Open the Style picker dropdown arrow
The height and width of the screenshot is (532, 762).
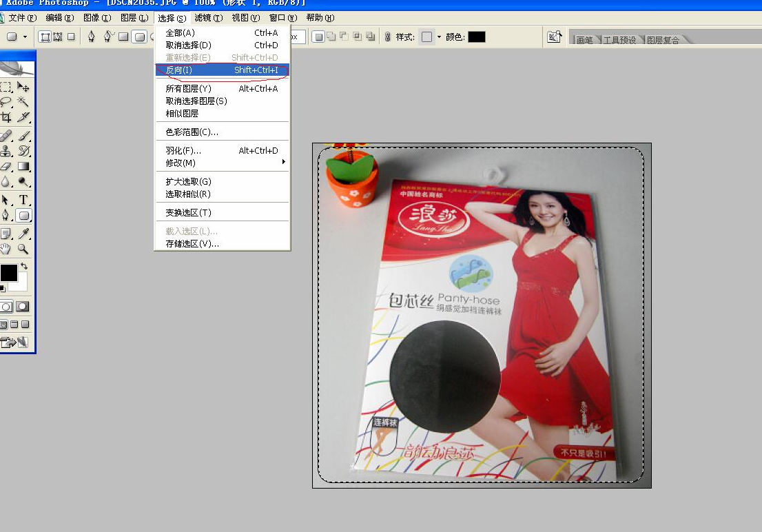coord(439,37)
